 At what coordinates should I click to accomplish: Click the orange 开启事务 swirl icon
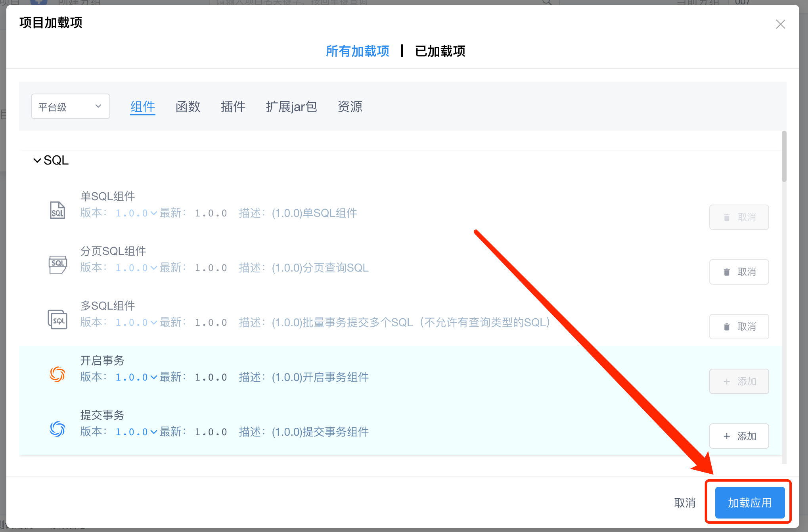57,374
